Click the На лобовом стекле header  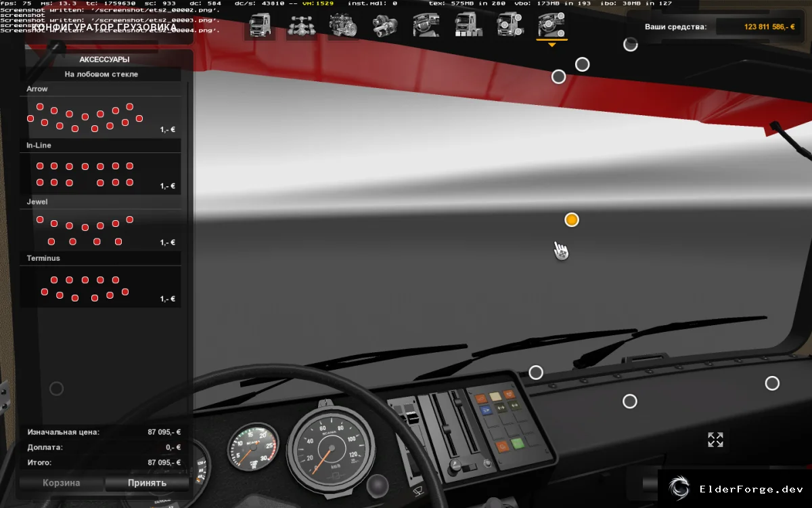pos(101,75)
